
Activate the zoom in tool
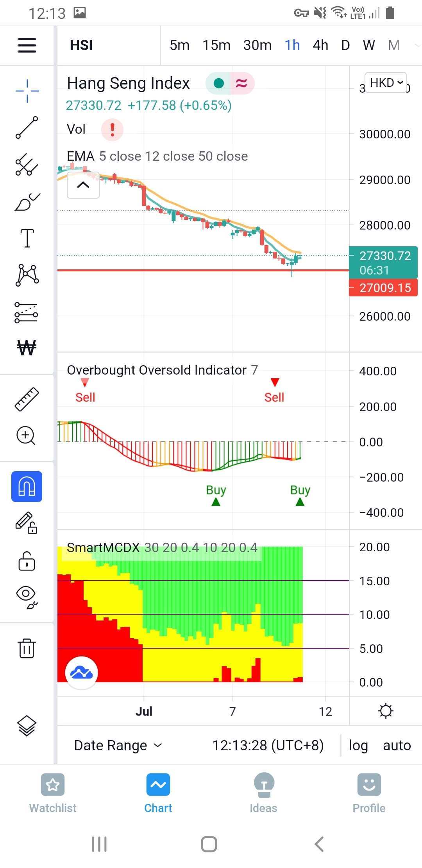pos(26,436)
